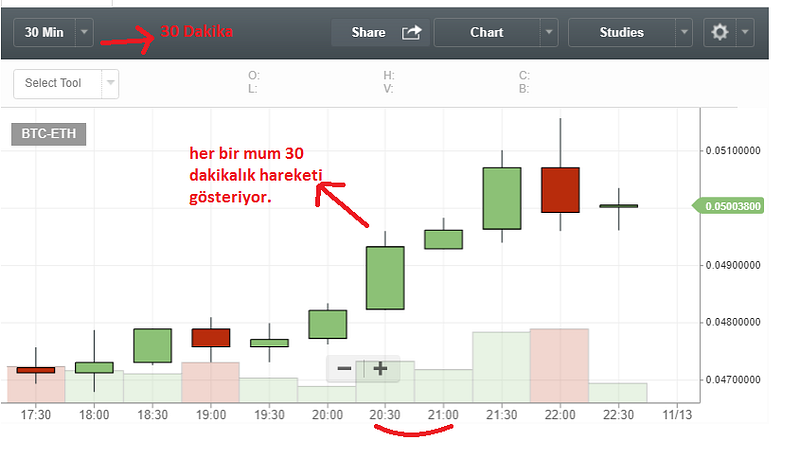Click the 19:30 time axis label
This screenshot has height=456, width=800.
(x=269, y=415)
